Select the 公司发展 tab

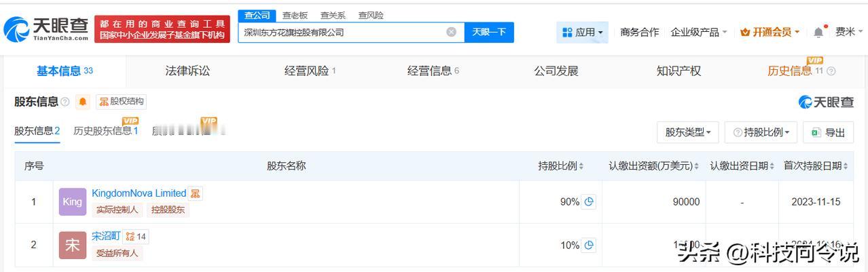[556, 71]
